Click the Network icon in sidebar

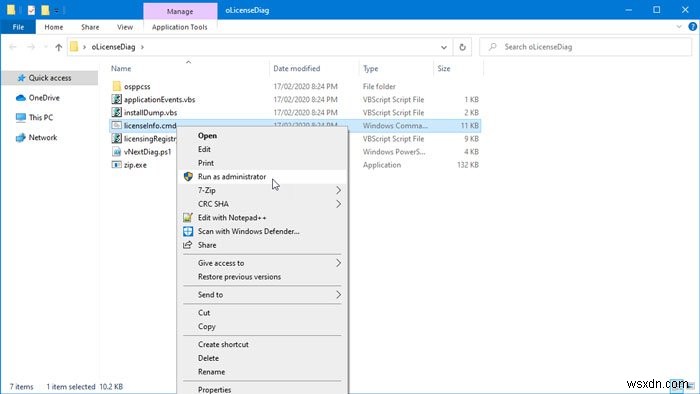click(x=21, y=137)
